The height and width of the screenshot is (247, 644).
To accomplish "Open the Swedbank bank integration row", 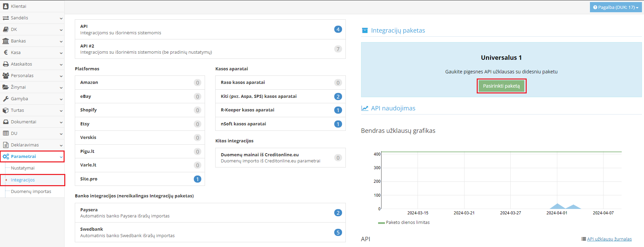I will pyautogui.click(x=210, y=232).
